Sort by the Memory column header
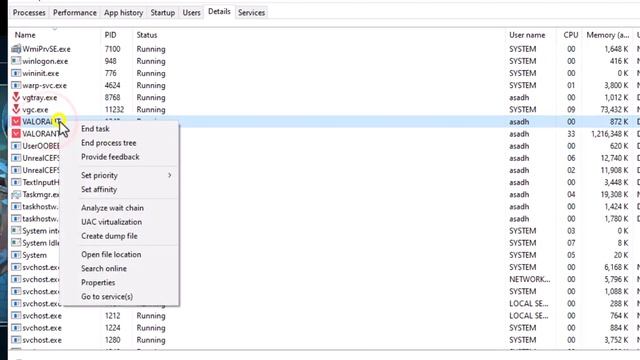Image resolution: width=640 pixels, height=360 pixels. tap(608, 36)
